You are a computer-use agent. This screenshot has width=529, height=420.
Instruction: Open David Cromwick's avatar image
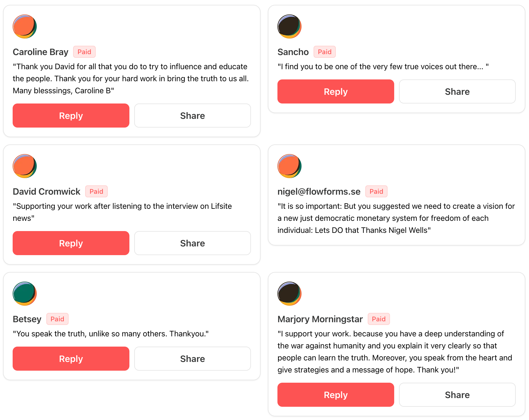(x=25, y=166)
